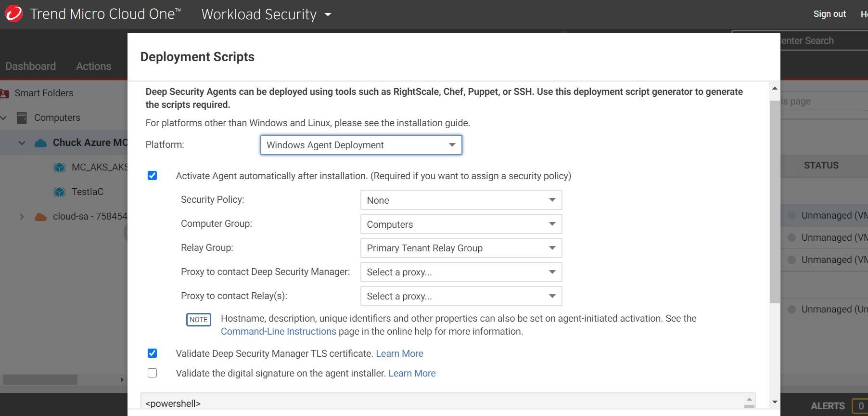Open the Command-Line Instructions link
This screenshot has height=416, width=868.
click(278, 331)
